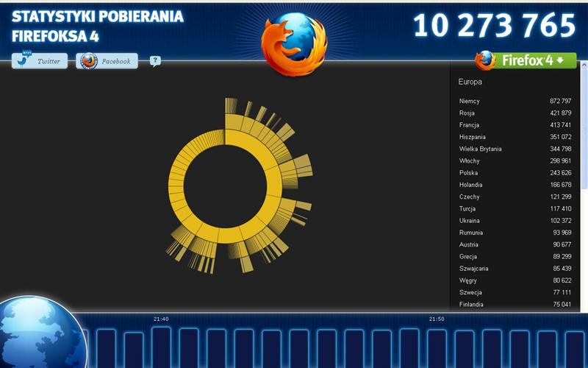Click the large Firefox logo in header
Screen dimensions: 588x368
[x=294, y=43]
